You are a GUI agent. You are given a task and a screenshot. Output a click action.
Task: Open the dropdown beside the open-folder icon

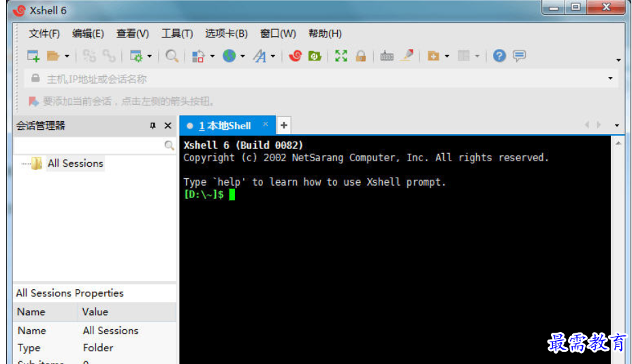67,56
